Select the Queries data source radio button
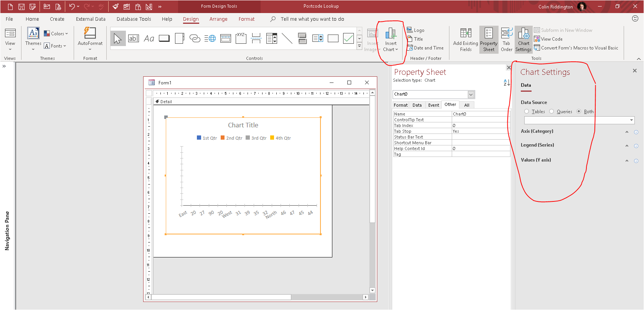 552,111
